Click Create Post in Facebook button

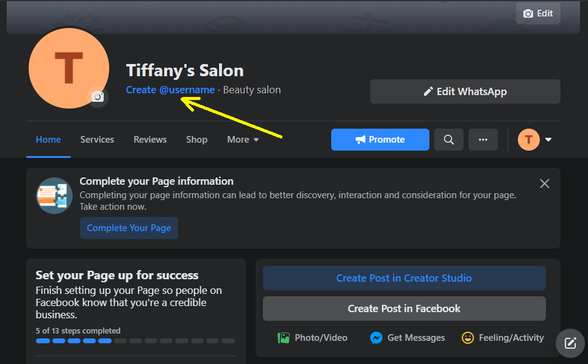point(404,309)
